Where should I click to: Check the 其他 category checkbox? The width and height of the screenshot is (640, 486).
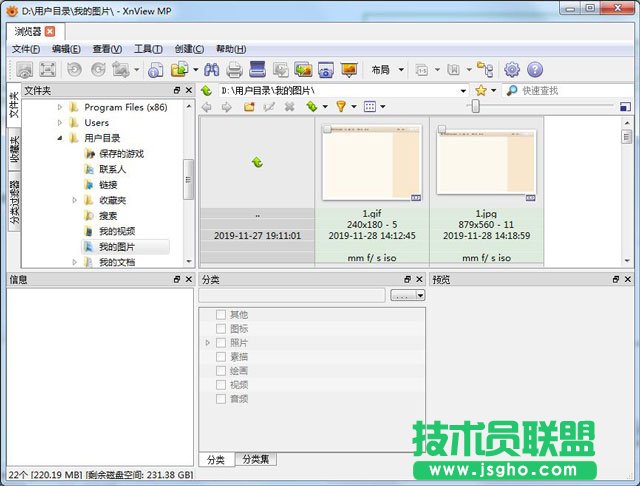[221, 315]
